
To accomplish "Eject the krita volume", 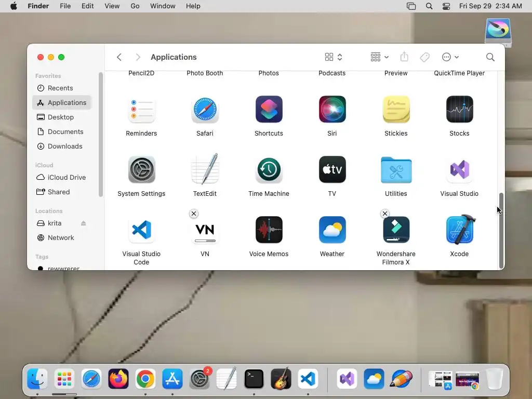I will coord(84,223).
